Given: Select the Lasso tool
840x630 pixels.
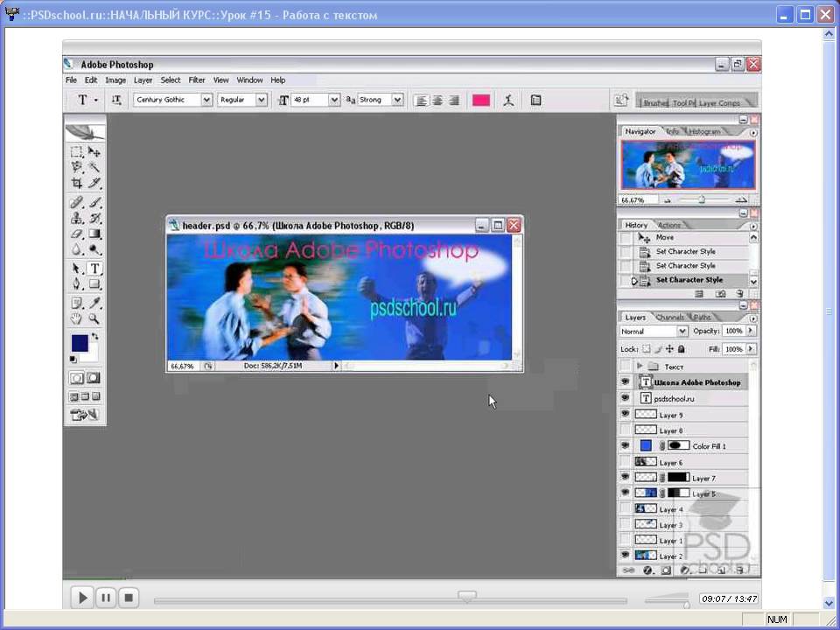Looking at the screenshot, I should 77,167.
